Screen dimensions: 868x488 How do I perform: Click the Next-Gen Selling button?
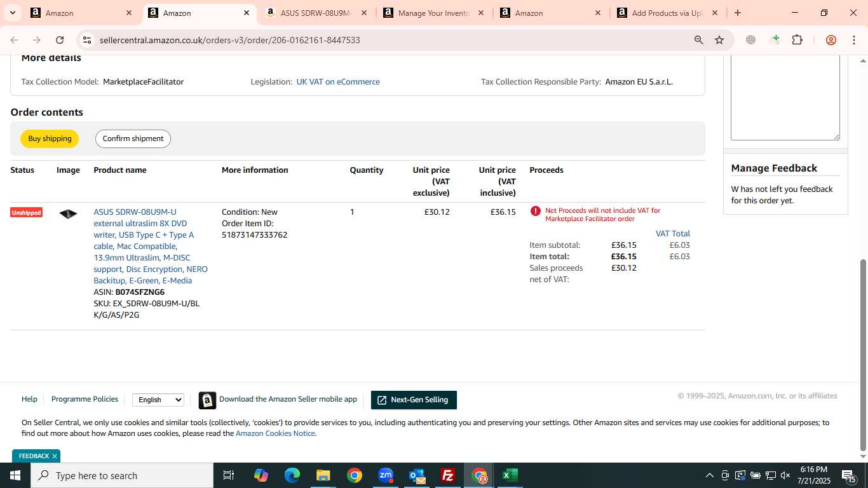click(x=414, y=400)
